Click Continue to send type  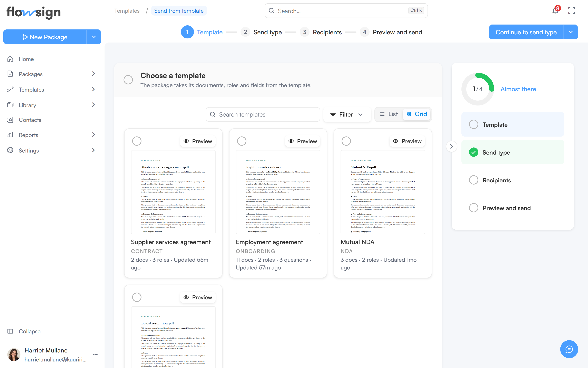pyautogui.click(x=526, y=32)
